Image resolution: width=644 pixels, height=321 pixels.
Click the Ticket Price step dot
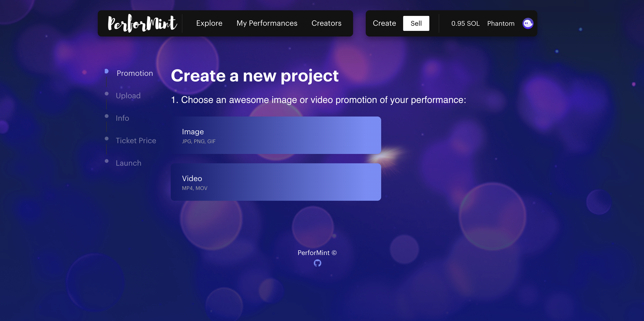coord(106,139)
